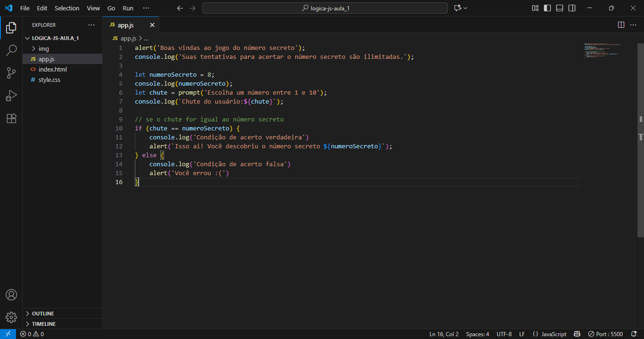The image size is (644, 339).
Task: Expand the OUTLINE section
Action: point(42,314)
